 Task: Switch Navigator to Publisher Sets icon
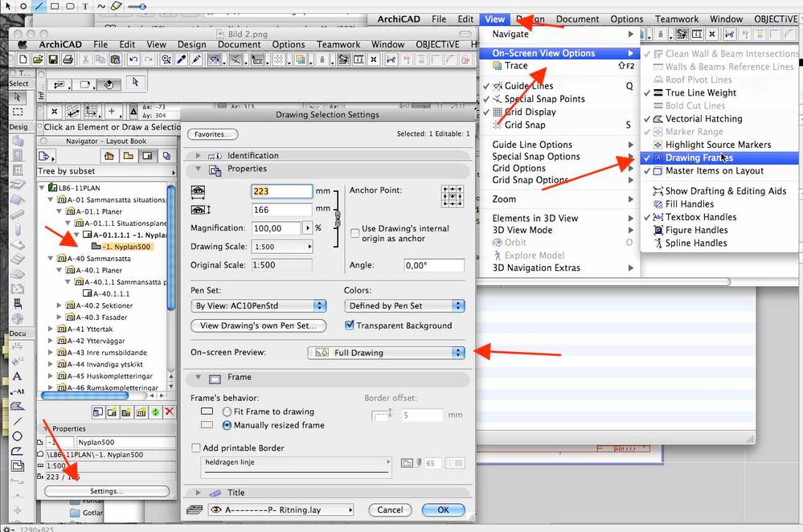[166, 156]
